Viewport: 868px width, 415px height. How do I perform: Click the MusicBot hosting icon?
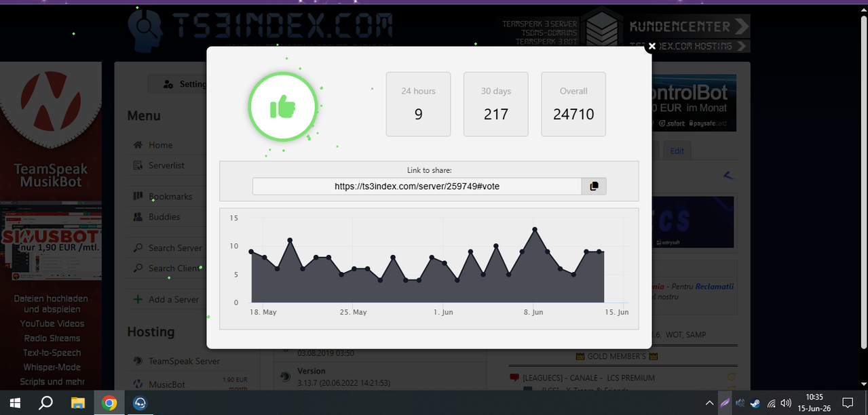point(138,384)
